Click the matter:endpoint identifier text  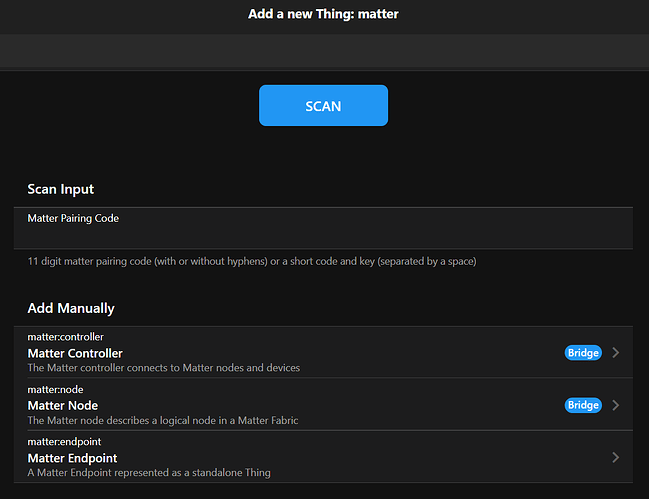pos(64,441)
